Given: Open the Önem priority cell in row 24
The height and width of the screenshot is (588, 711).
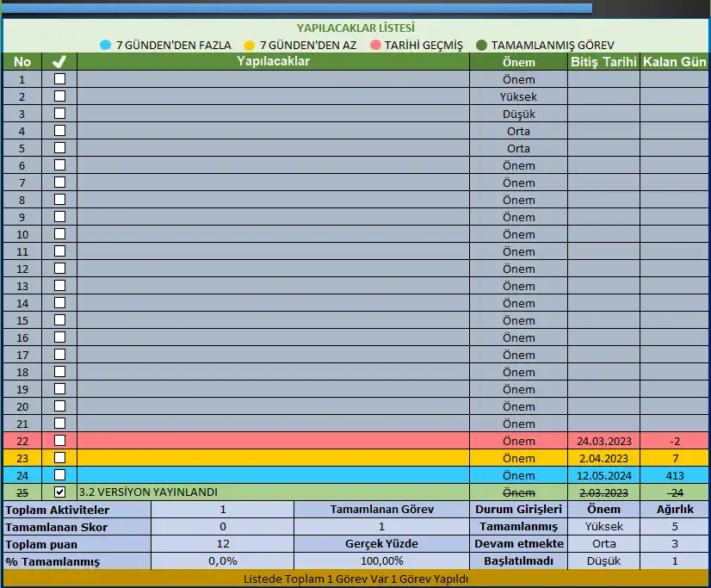Looking at the screenshot, I should [518, 475].
